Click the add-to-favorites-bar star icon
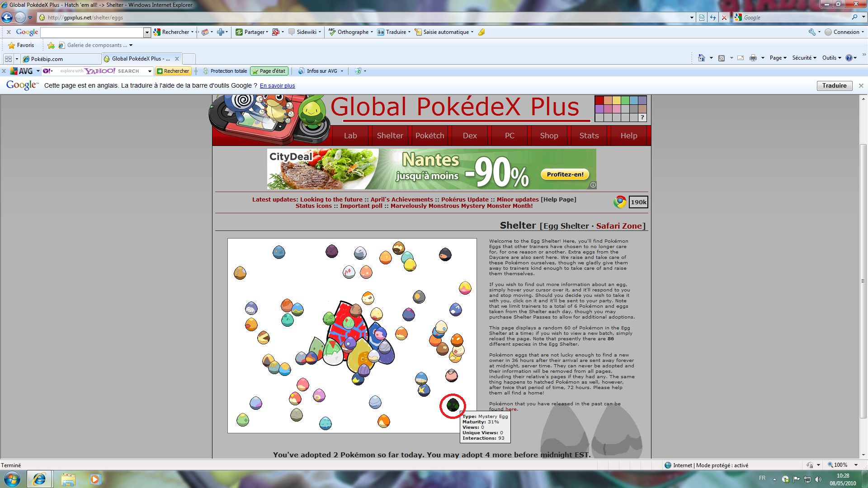The image size is (868, 488). click(x=51, y=45)
